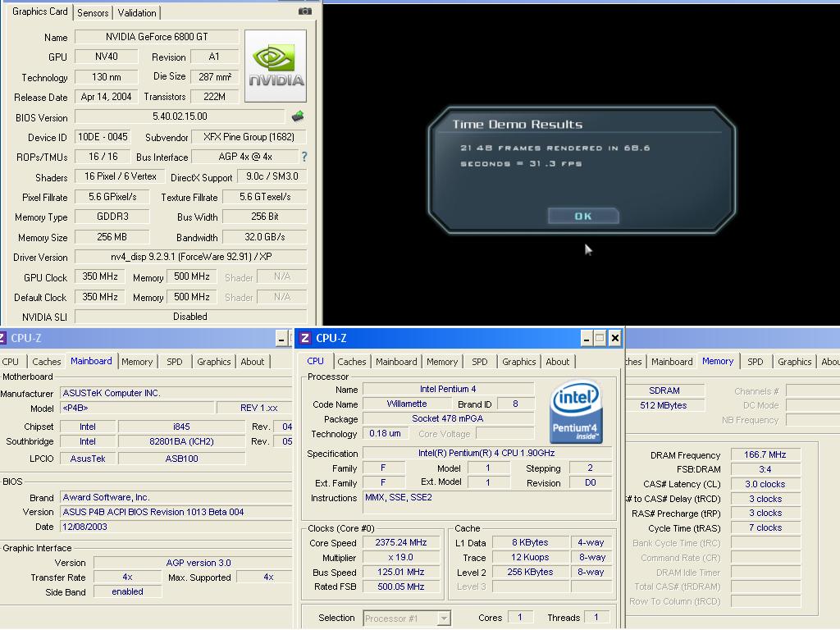Image resolution: width=840 pixels, height=630 pixels.
Task: Click the MMX, SSE, SSE2 instructions field
Action: tap(487, 503)
